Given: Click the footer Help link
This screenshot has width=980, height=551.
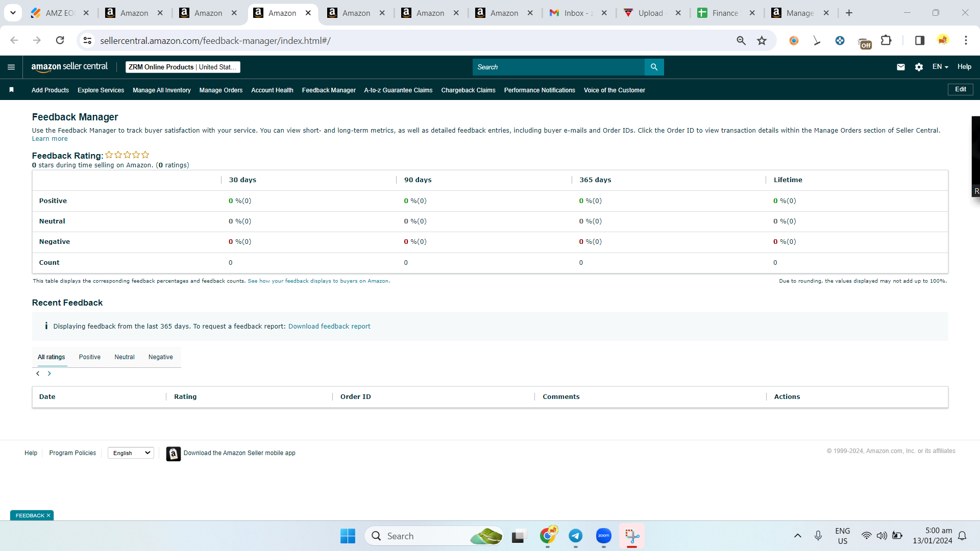Looking at the screenshot, I should click(31, 453).
